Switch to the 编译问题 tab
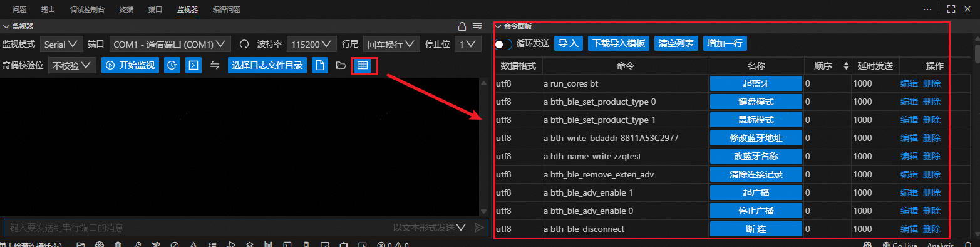980x247 pixels. point(227,9)
